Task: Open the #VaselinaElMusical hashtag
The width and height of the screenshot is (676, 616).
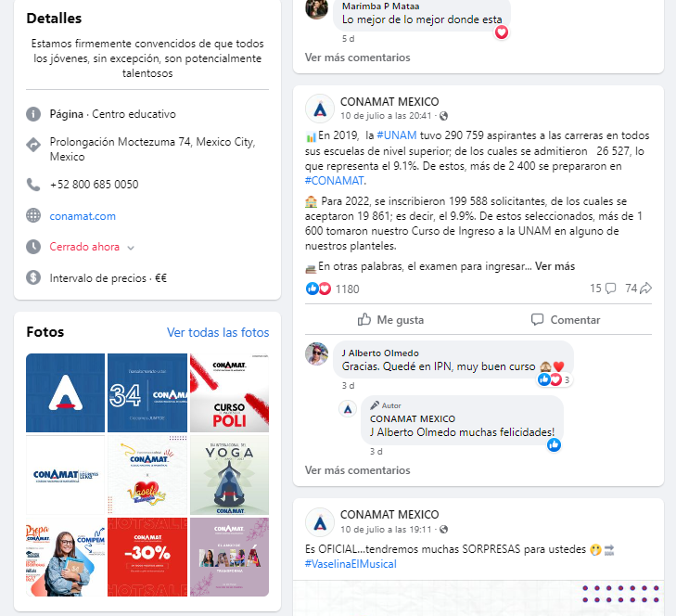Action: coord(351,564)
